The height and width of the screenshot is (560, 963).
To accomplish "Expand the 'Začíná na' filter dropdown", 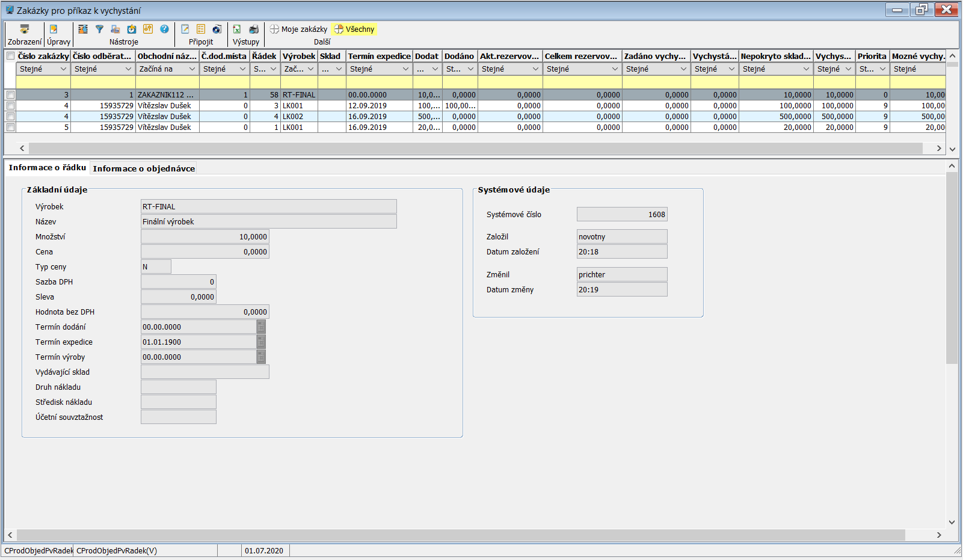I will (192, 69).
